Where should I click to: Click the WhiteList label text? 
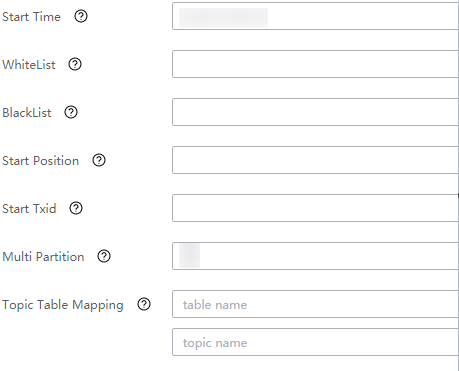29,65
